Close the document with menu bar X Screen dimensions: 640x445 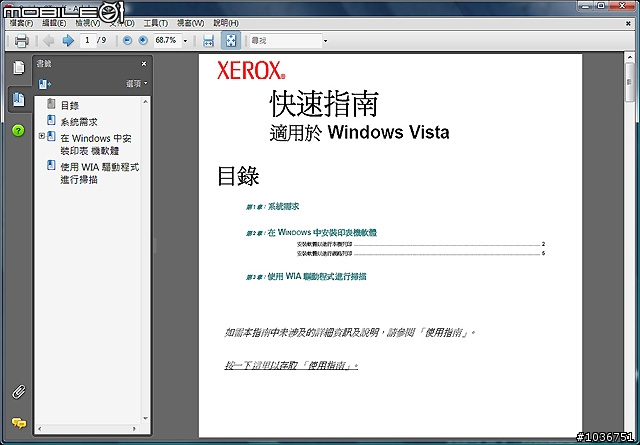pyautogui.click(x=629, y=24)
